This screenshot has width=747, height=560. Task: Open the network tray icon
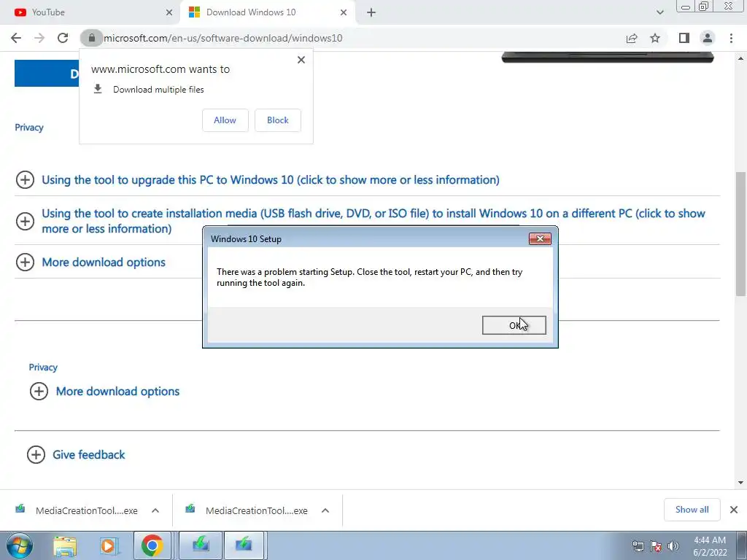(x=638, y=546)
